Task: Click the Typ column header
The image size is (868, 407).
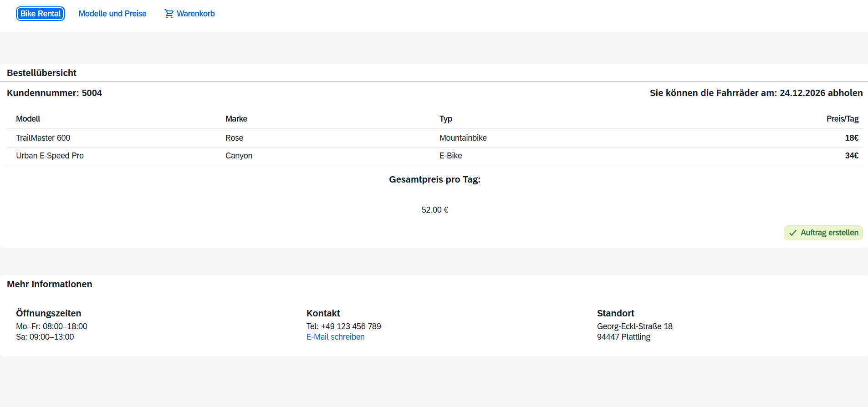Action: point(445,119)
